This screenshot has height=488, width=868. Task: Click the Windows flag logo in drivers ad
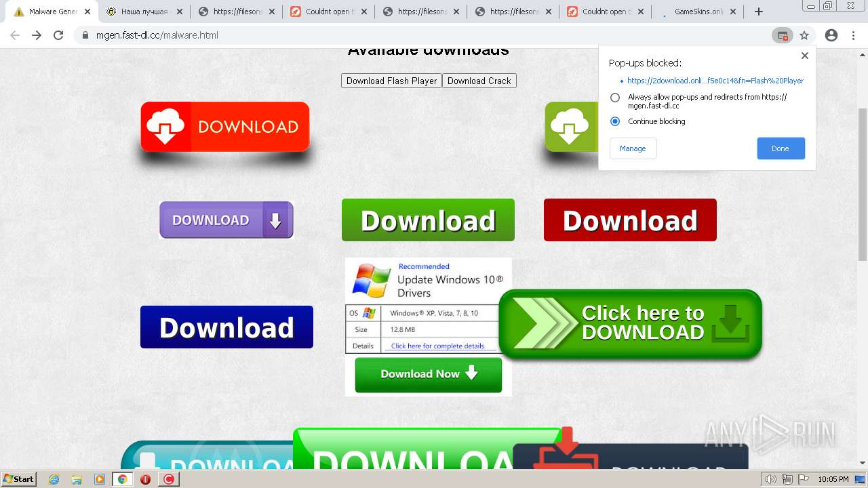point(371,281)
